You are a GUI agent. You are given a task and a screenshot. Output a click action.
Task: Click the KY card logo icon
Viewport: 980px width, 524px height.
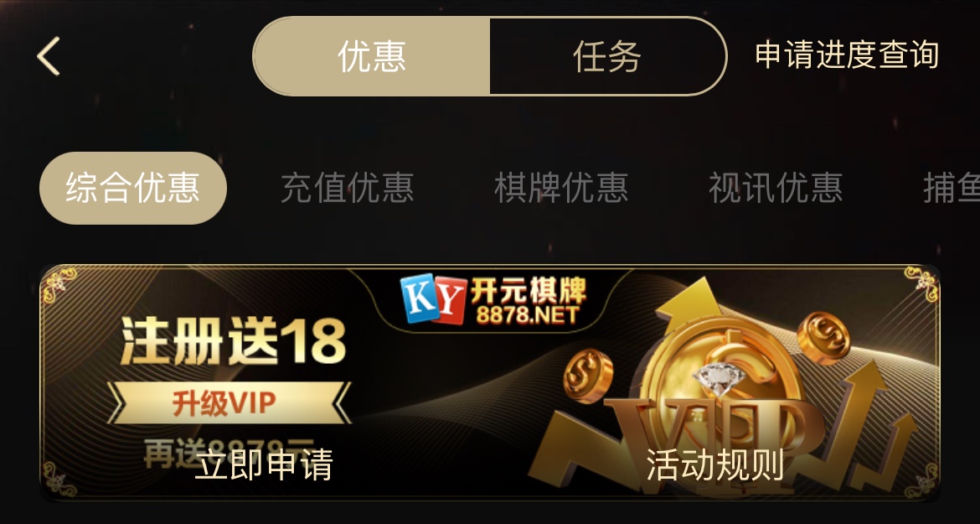[433, 299]
